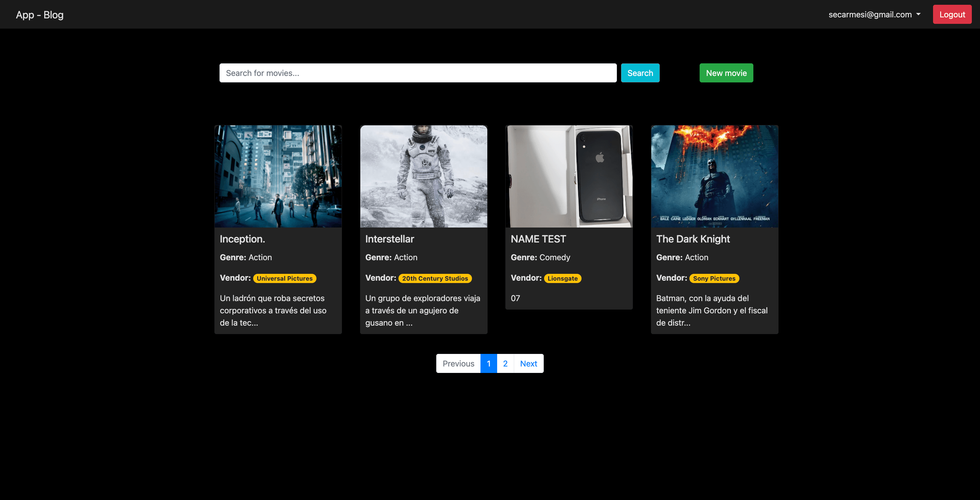Open the Inception poster thumbnail
This screenshot has width=980, height=500.
(x=278, y=176)
